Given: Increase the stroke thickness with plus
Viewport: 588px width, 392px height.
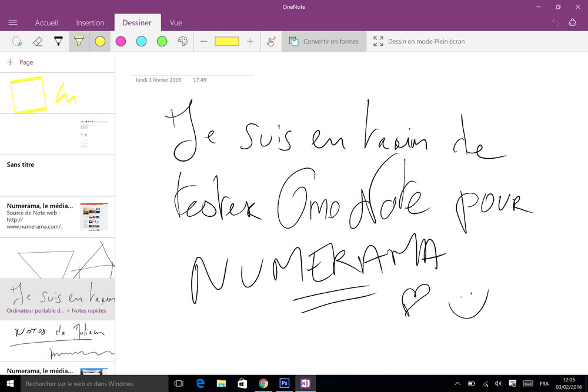Looking at the screenshot, I should [x=250, y=41].
